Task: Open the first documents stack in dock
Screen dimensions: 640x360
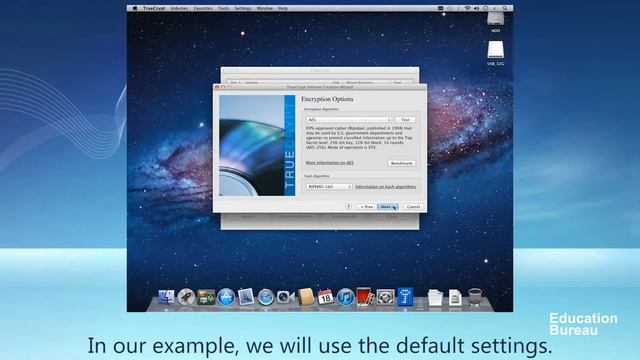Action: tap(435, 297)
